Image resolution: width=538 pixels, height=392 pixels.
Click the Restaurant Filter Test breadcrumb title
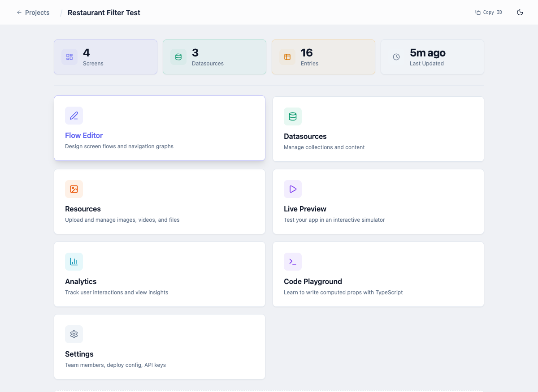point(104,13)
